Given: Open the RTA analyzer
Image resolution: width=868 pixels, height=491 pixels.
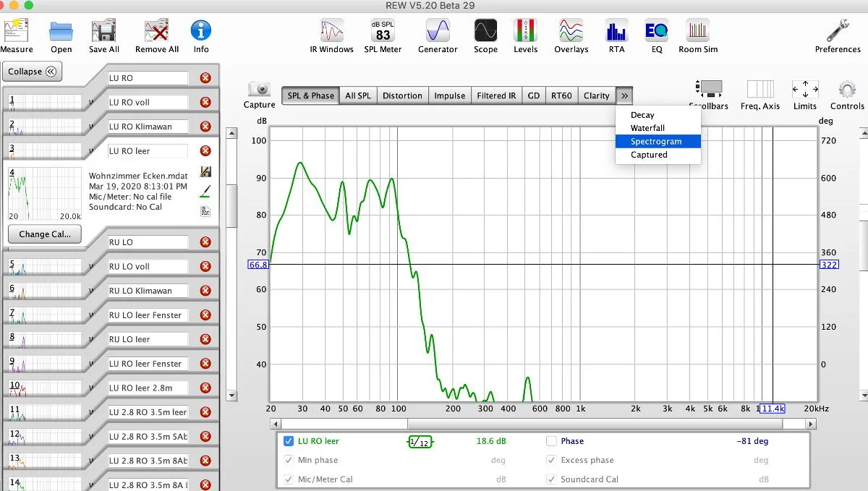Looking at the screenshot, I should point(616,36).
